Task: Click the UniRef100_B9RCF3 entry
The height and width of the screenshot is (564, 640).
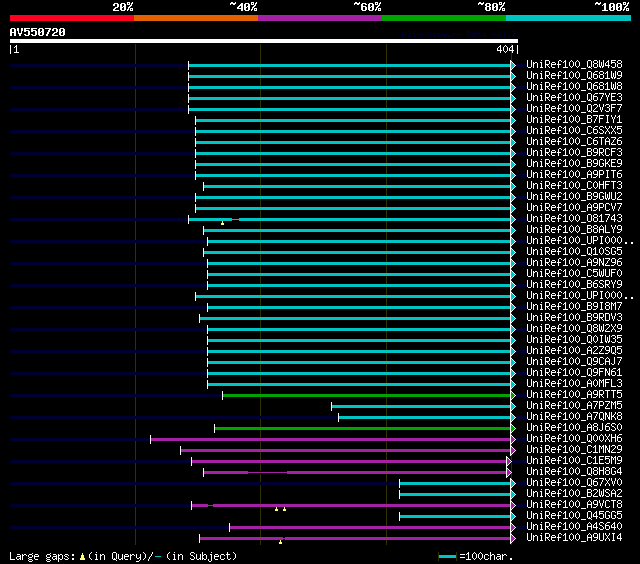Action: (x=574, y=153)
